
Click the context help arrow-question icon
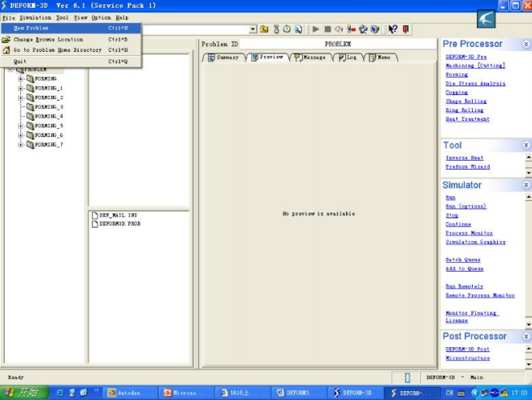392,29
